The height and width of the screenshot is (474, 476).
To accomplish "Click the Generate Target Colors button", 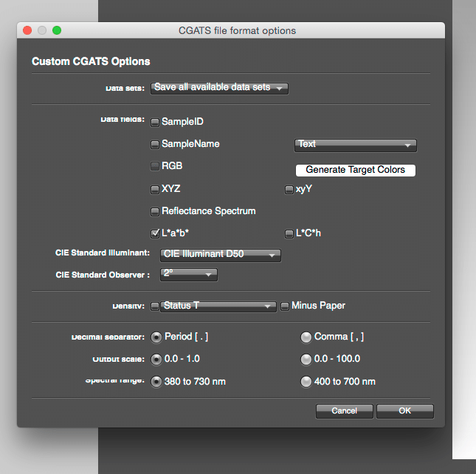I will click(x=356, y=170).
